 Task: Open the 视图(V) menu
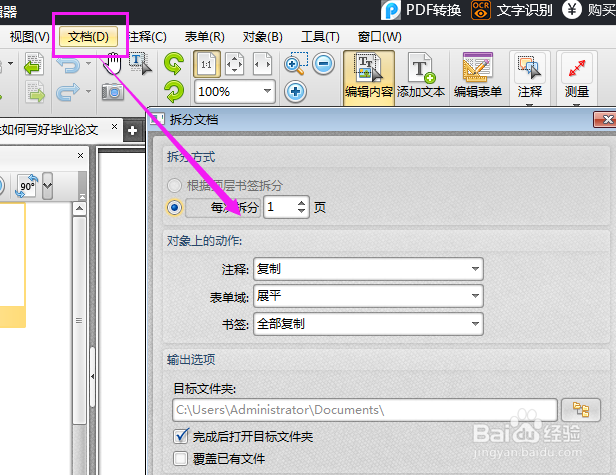click(30, 37)
